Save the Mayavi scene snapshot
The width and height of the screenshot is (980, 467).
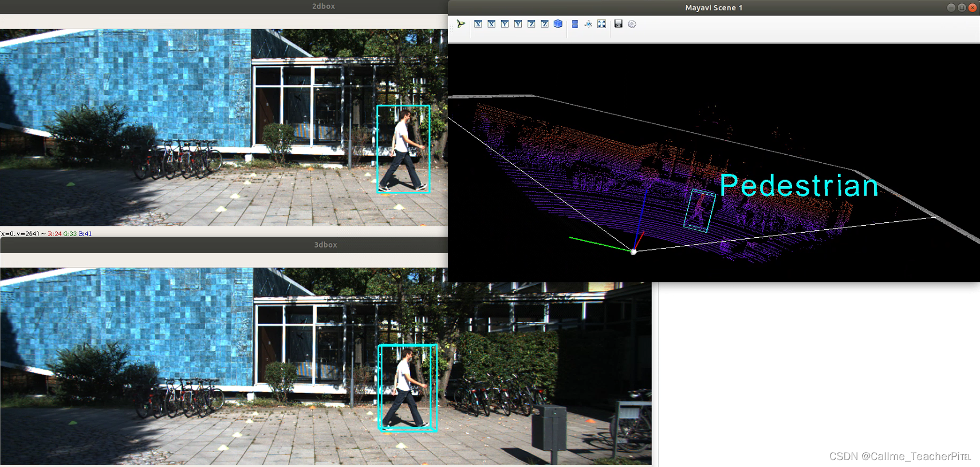[x=619, y=24]
